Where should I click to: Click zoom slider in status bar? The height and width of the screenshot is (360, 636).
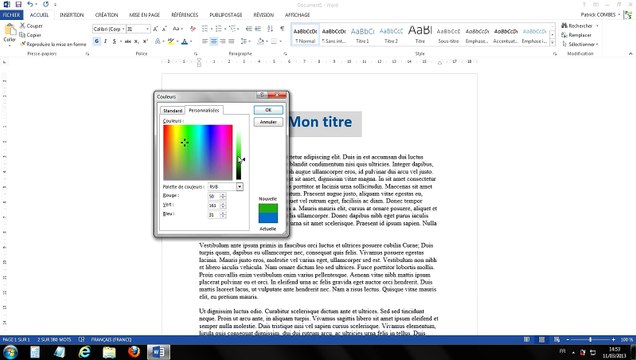(591, 339)
